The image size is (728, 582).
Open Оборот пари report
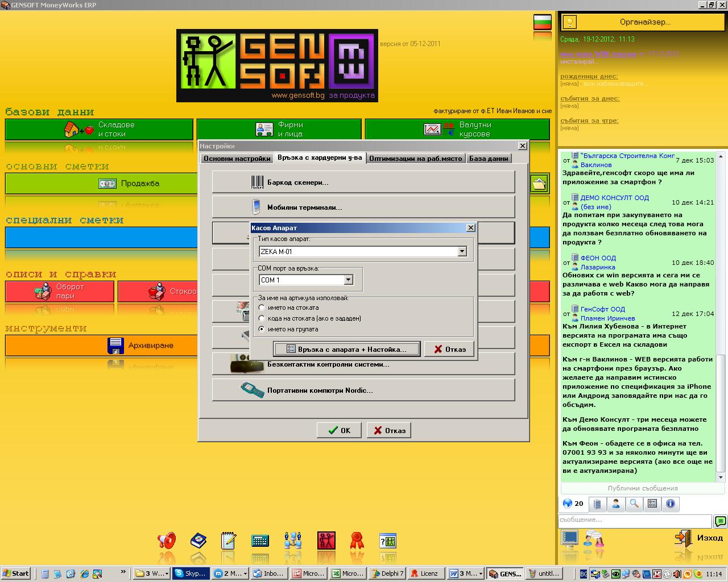(60, 291)
